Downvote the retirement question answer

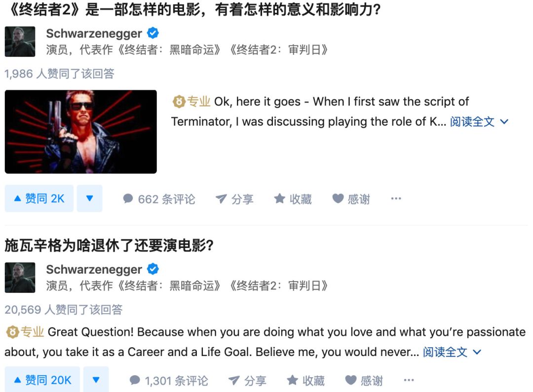[x=96, y=380]
